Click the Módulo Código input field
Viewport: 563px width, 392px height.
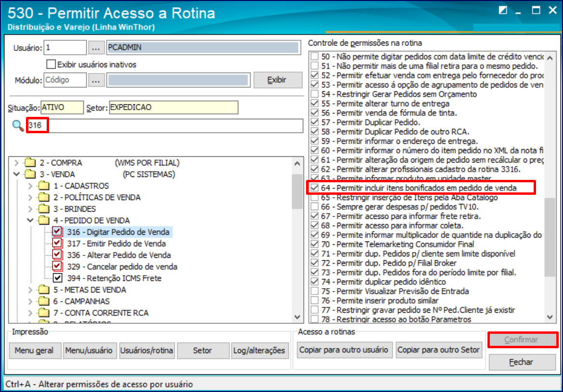pyautogui.click(x=65, y=80)
